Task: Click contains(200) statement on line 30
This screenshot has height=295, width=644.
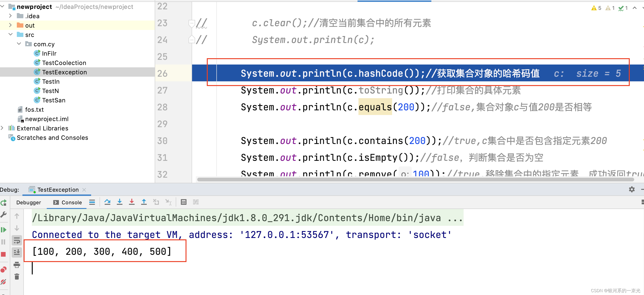Action: pyautogui.click(x=341, y=140)
